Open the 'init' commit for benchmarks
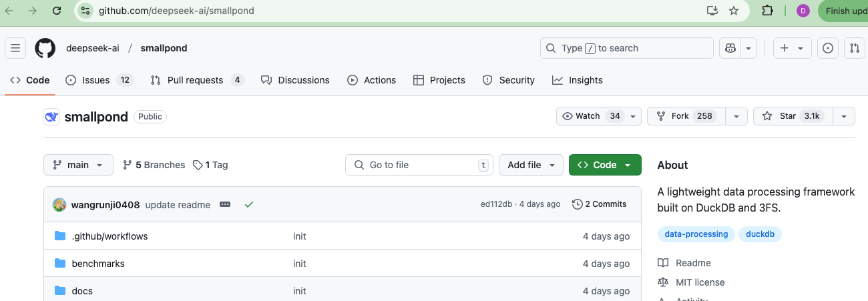 tap(300, 264)
